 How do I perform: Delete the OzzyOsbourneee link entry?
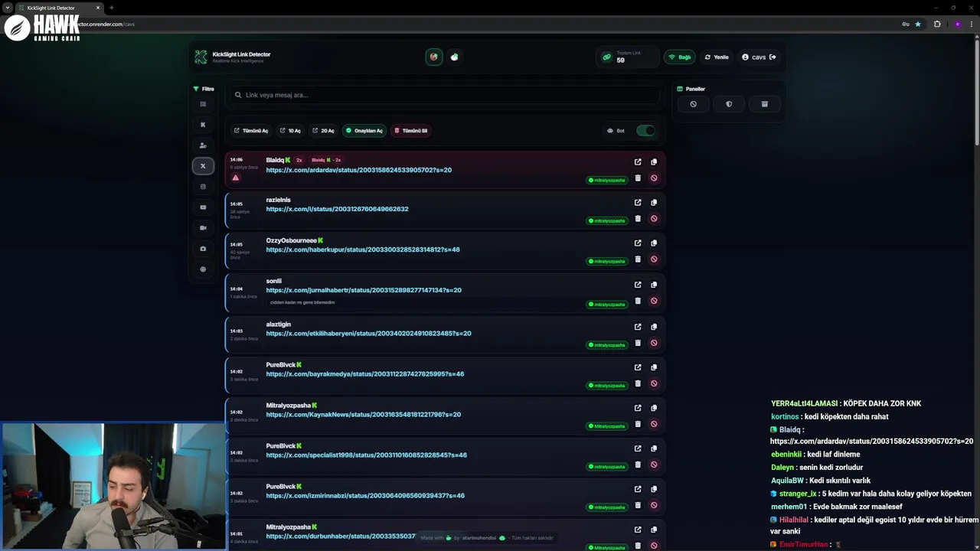(638, 259)
